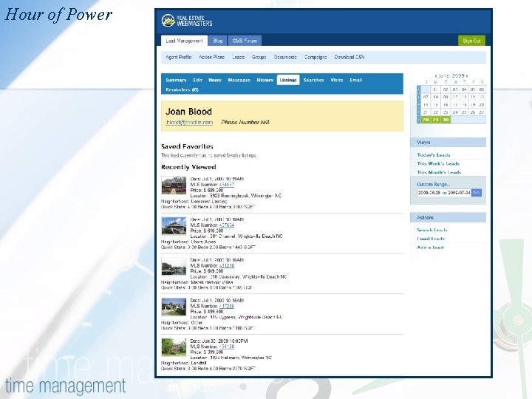The image size is (532, 399).
Task: Click Download CSV
Action: [349, 57]
